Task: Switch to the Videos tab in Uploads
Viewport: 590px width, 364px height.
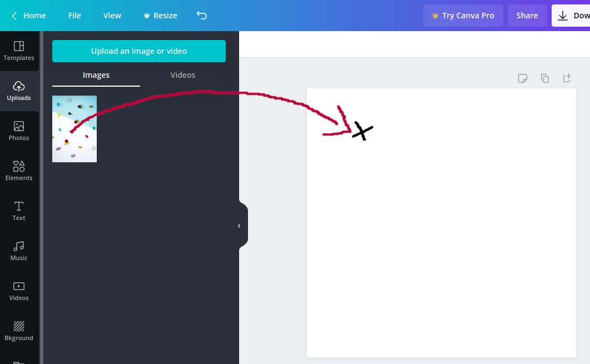Action: (x=182, y=74)
